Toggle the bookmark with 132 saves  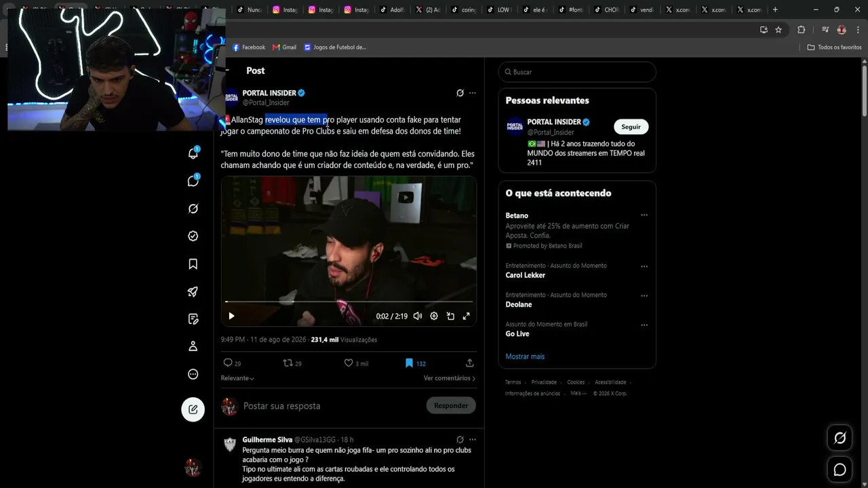point(409,363)
